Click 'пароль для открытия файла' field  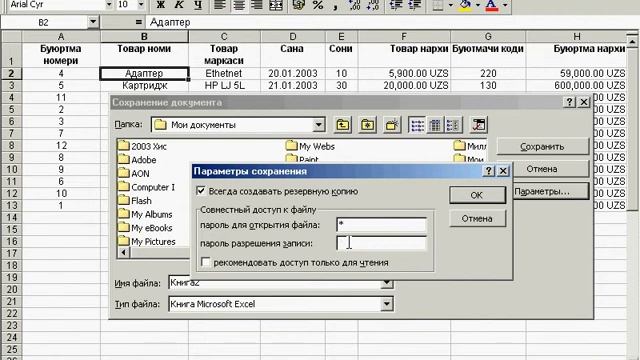point(382,224)
